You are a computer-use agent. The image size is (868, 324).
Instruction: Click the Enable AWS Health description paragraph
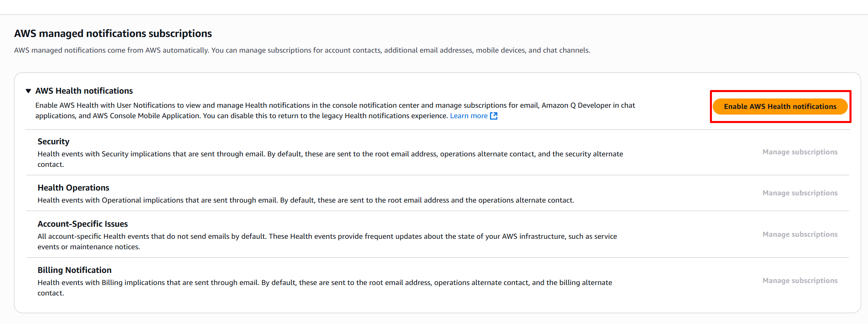click(335, 105)
